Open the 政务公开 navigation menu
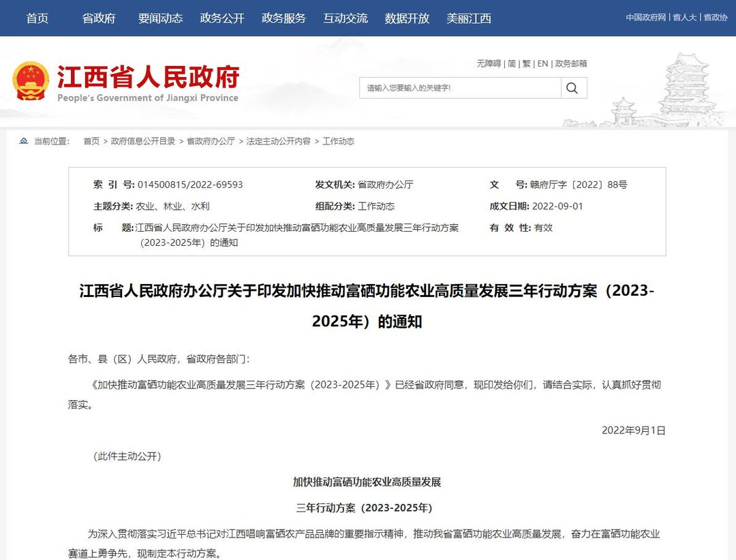Image resolution: width=736 pixels, height=560 pixels. [x=221, y=18]
